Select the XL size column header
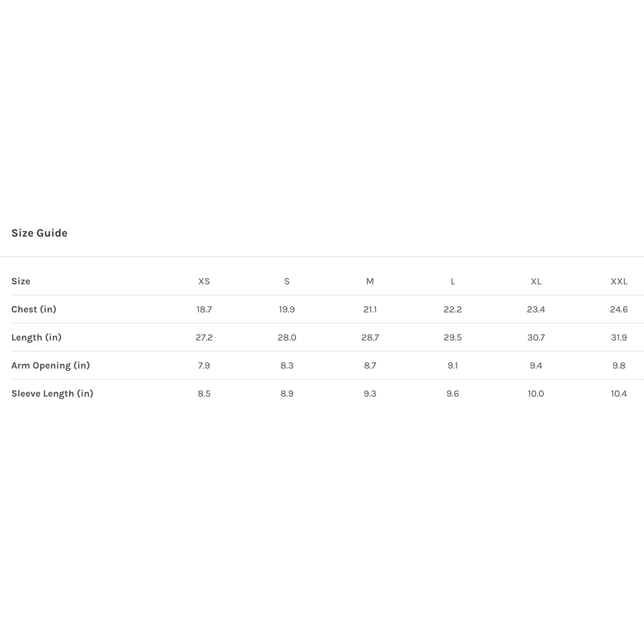 pyautogui.click(x=536, y=281)
